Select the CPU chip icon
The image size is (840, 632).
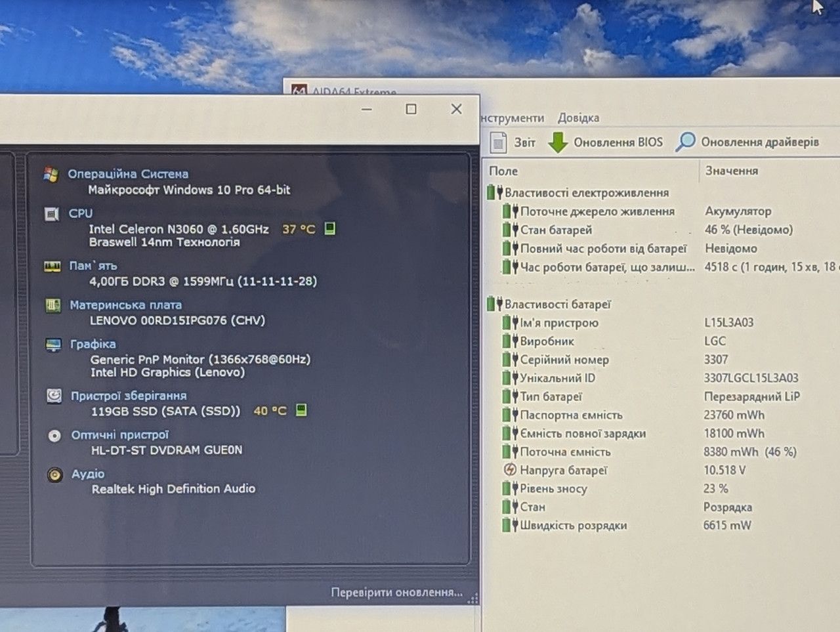click(x=51, y=214)
